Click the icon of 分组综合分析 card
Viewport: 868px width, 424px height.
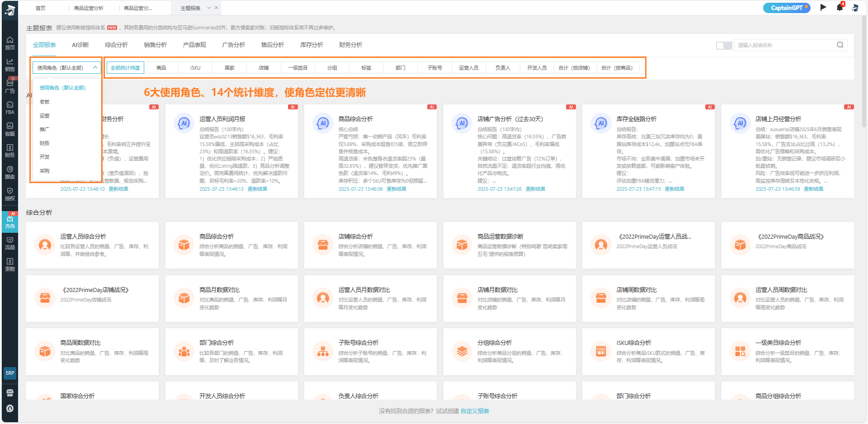click(x=462, y=351)
